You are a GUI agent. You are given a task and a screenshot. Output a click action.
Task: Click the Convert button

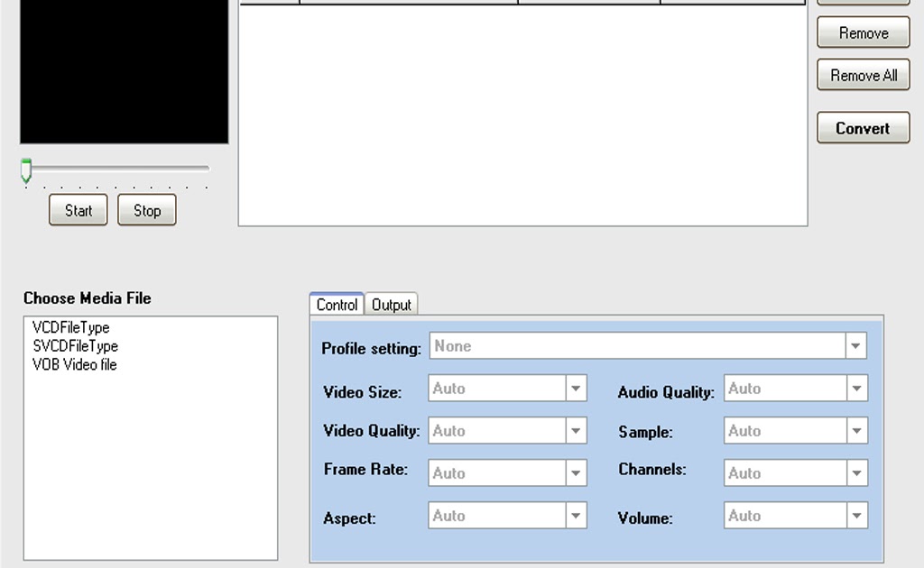pyautogui.click(x=862, y=127)
